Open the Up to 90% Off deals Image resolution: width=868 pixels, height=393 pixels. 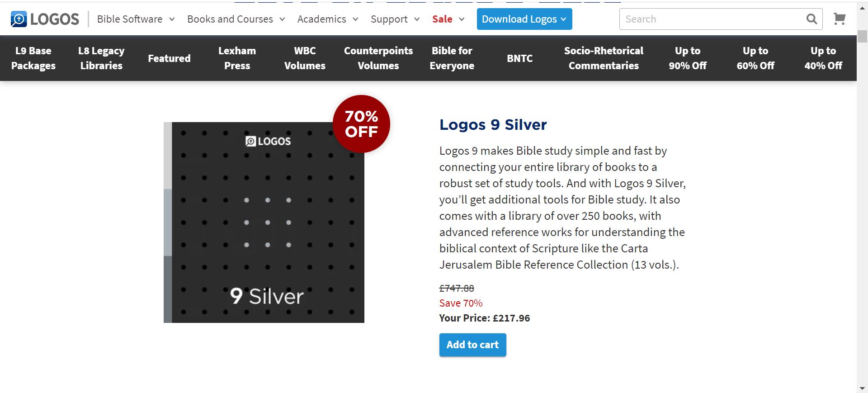687,58
